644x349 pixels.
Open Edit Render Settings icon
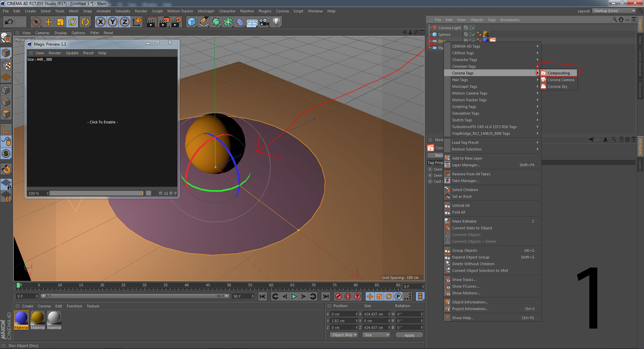click(176, 22)
